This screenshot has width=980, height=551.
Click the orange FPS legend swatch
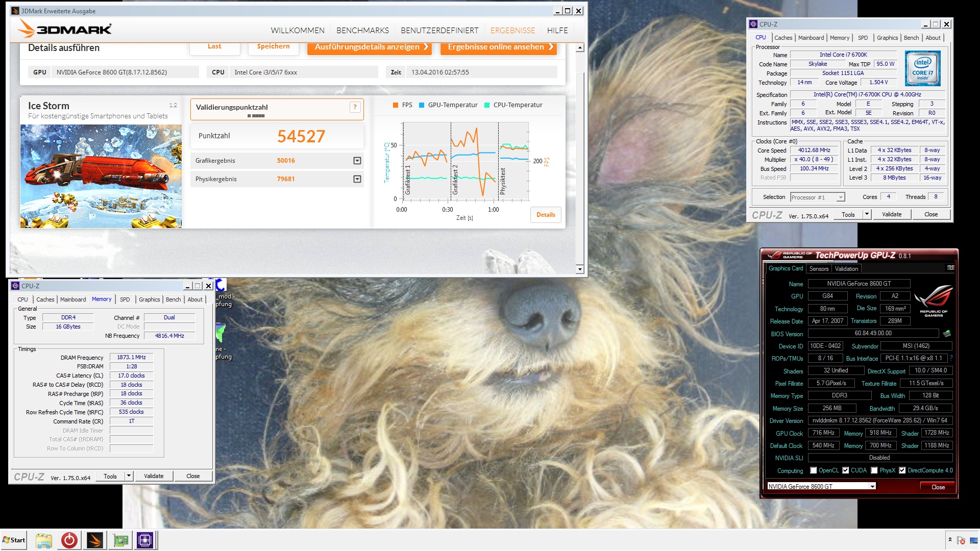tap(396, 105)
